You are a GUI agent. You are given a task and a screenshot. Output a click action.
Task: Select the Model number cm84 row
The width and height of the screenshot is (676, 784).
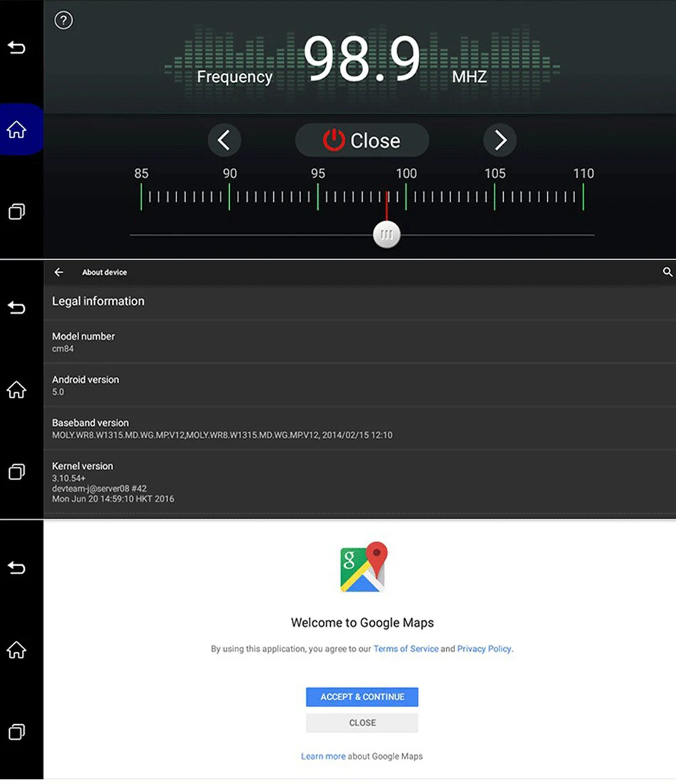point(359,342)
